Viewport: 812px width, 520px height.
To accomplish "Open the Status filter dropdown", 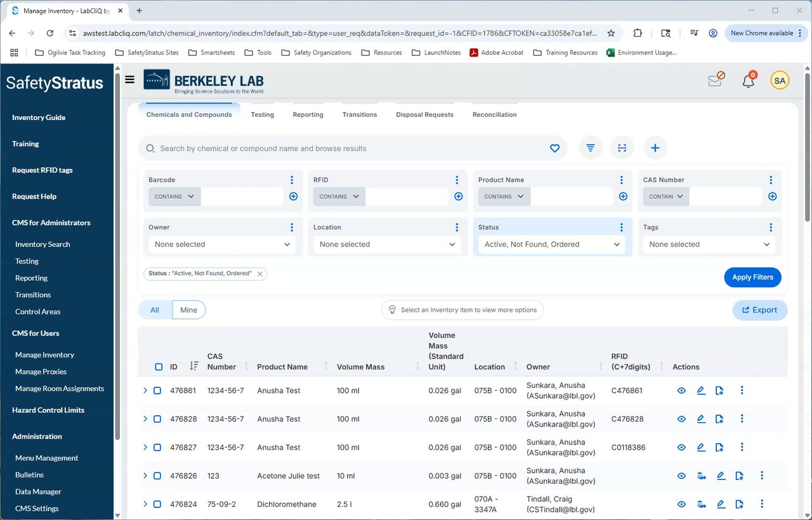I will 552,244.
